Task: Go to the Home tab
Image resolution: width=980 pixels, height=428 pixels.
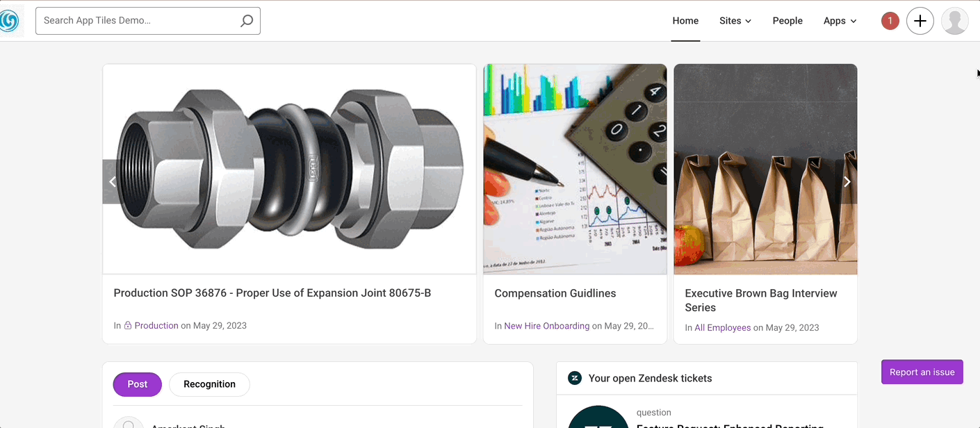Action: tap(685, 21)
